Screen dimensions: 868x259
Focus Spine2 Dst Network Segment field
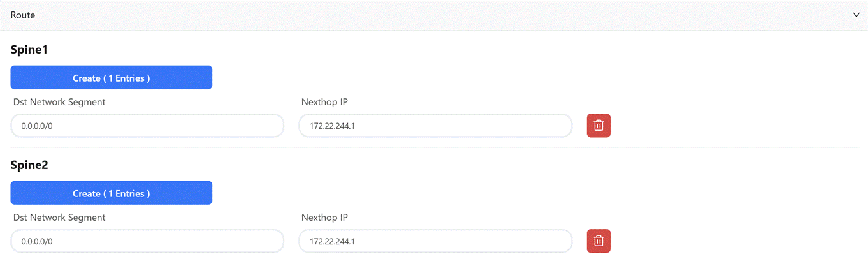pyautogui.click(x=147, y=241)
